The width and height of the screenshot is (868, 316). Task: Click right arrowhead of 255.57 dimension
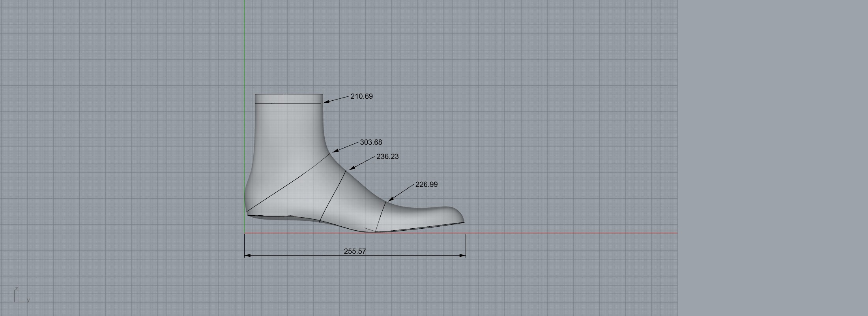(x=463, y=256)
